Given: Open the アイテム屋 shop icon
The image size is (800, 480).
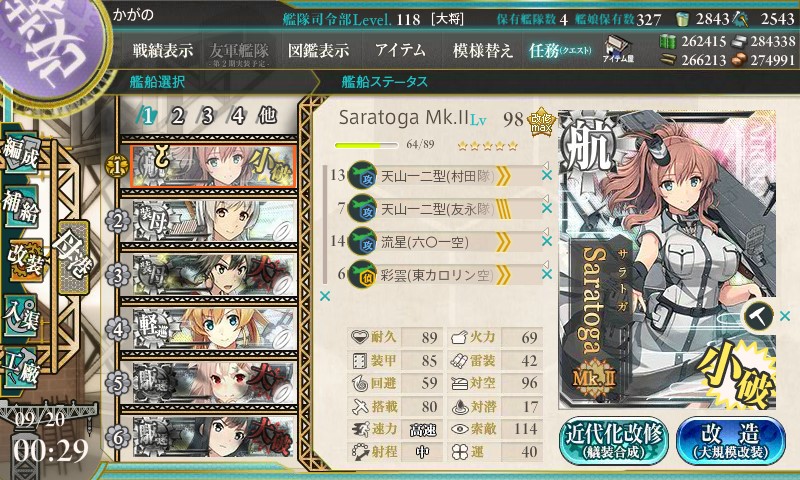Looking at the screenshot, I should click(618, 49).
